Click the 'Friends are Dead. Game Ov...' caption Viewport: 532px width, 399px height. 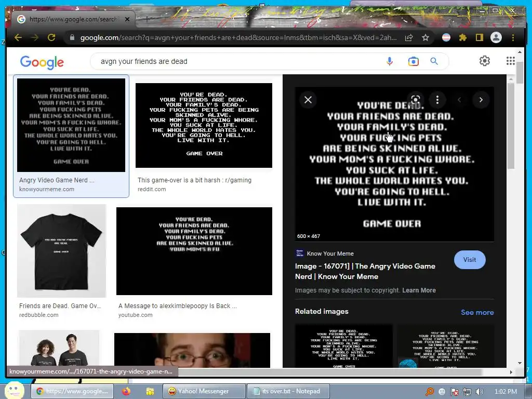click(x=60, y=306)
